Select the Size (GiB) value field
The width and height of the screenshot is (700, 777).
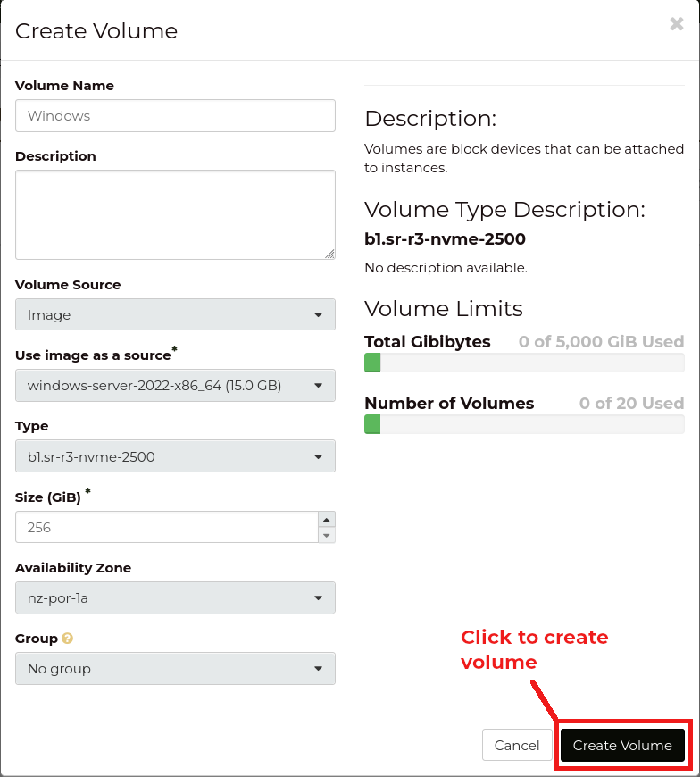tap(161, 527)
